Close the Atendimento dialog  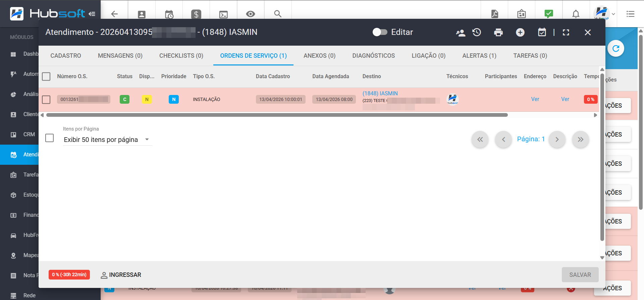[x=588, y=32]
